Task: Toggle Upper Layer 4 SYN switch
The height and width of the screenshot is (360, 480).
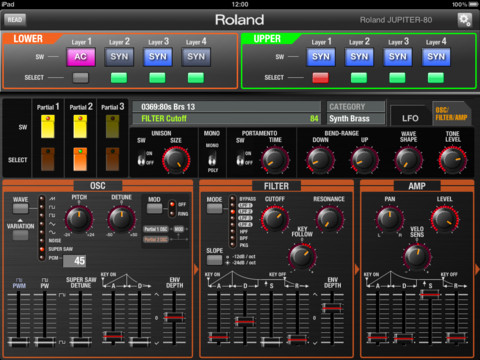Action: 436,57
